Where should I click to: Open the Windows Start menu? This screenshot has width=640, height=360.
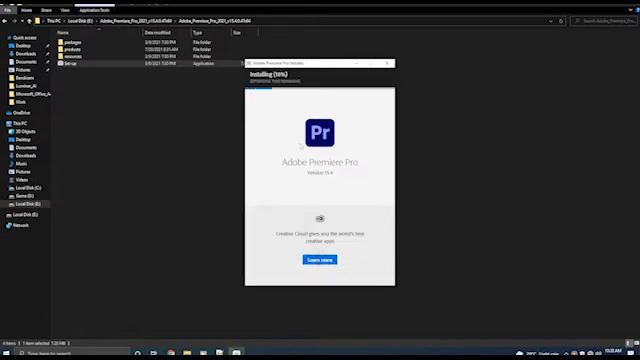pyautogui.click(x=6, y=353)
